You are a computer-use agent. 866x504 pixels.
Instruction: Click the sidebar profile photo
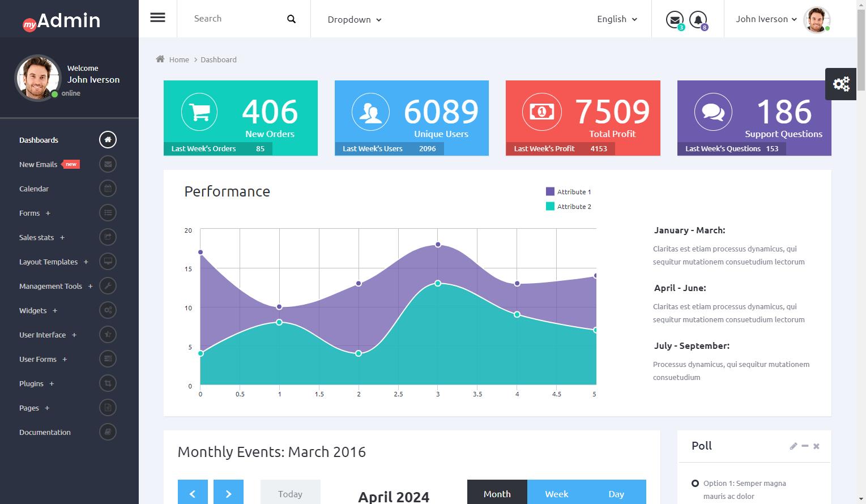(38, 78)
